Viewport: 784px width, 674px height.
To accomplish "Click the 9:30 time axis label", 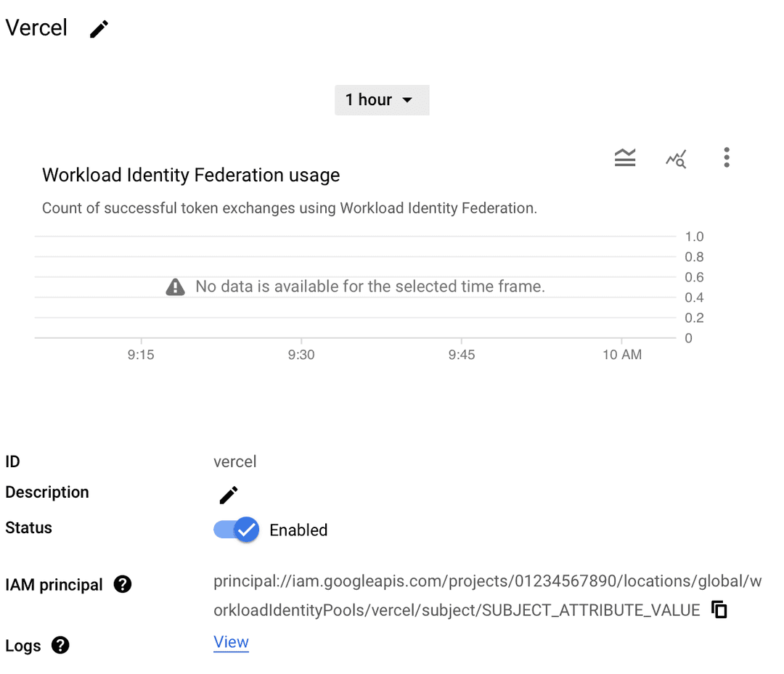I will (301, 355).
